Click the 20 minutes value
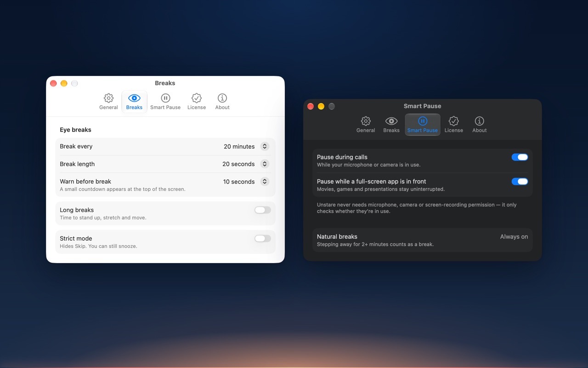Screen dimensions: 588x368 pos(239,146)
